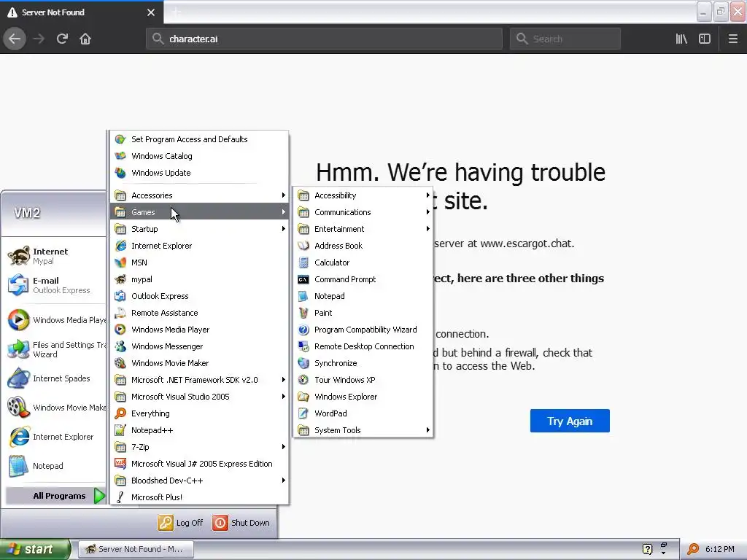
Task: Close the Server Not Found tab
Action: [151, 12]
